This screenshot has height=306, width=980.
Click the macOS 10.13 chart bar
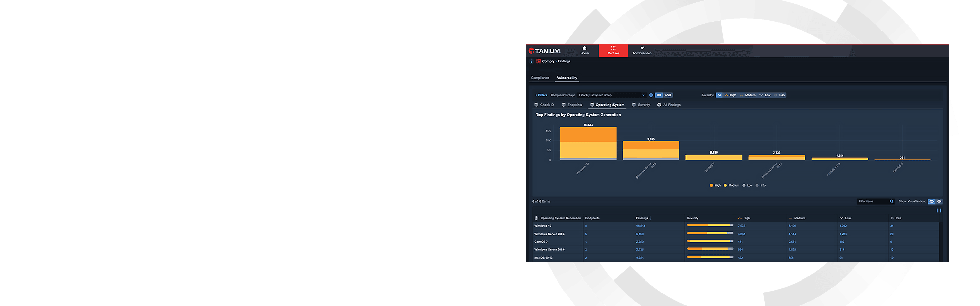[x=840, y=159]
